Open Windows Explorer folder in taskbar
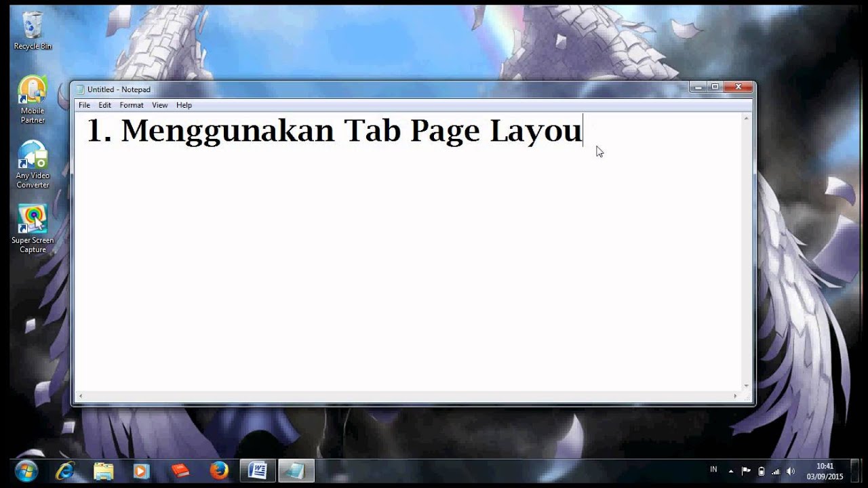The width and height of the screenshot is (868, 488). click(103, 470)
